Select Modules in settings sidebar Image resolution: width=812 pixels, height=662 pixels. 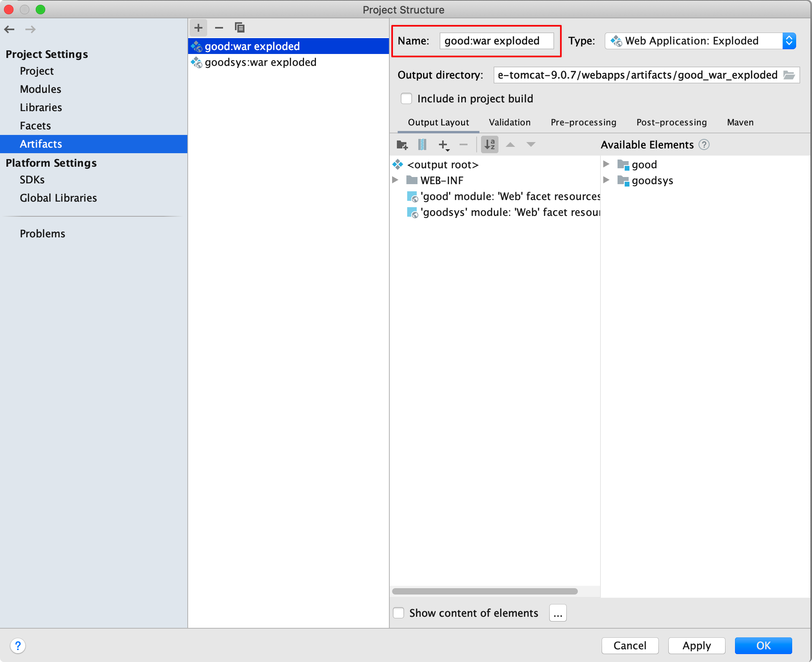point(40,89)
